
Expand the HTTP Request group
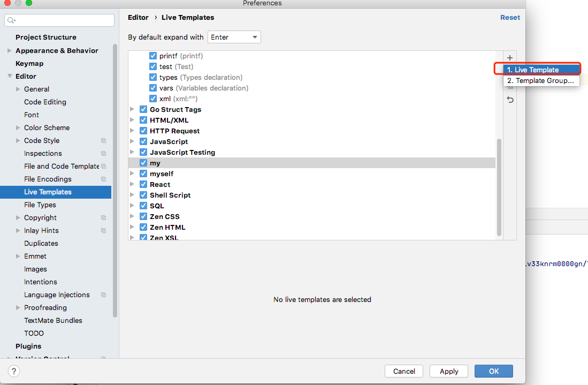click(x=132, y=131)
